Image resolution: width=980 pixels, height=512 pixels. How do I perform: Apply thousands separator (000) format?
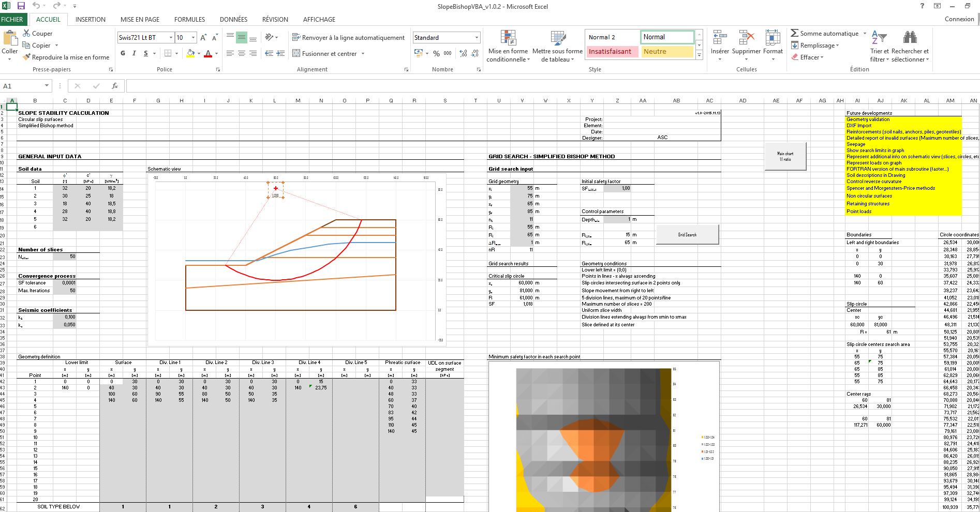(448, 53)
